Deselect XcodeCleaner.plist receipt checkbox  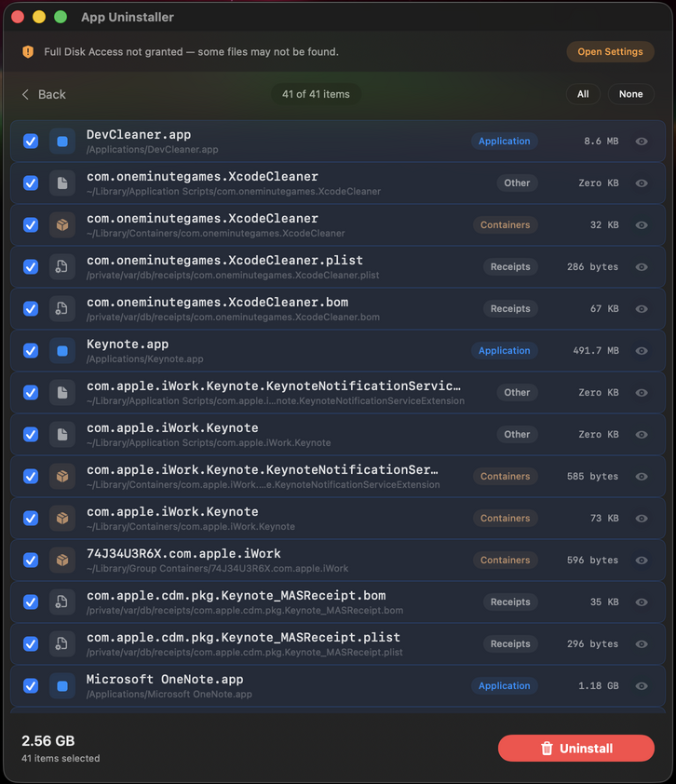pos(31,267)
